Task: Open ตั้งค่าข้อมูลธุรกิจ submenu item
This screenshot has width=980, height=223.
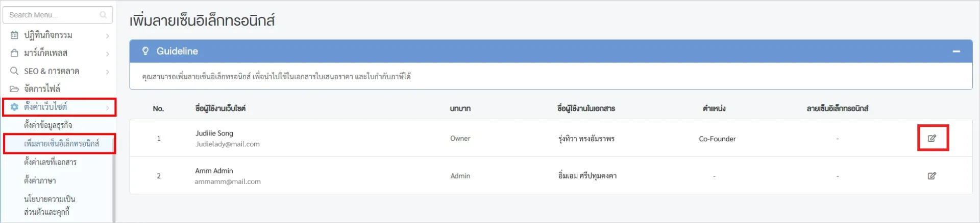Action: click(x=48, y=125)
